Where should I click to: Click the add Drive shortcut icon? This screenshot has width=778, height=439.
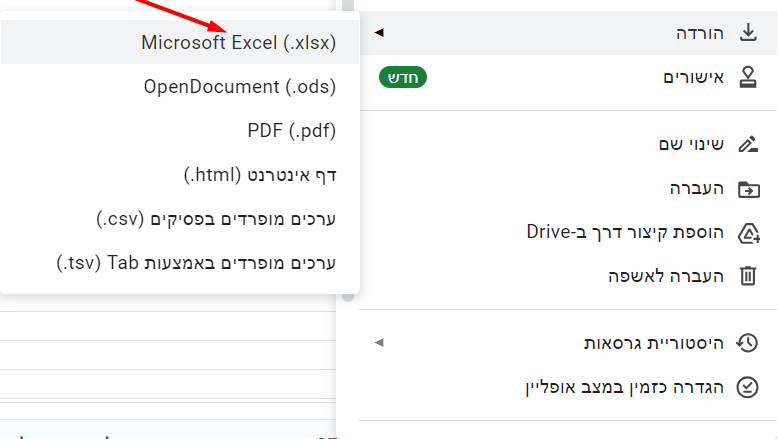click(x=747, y=233)
